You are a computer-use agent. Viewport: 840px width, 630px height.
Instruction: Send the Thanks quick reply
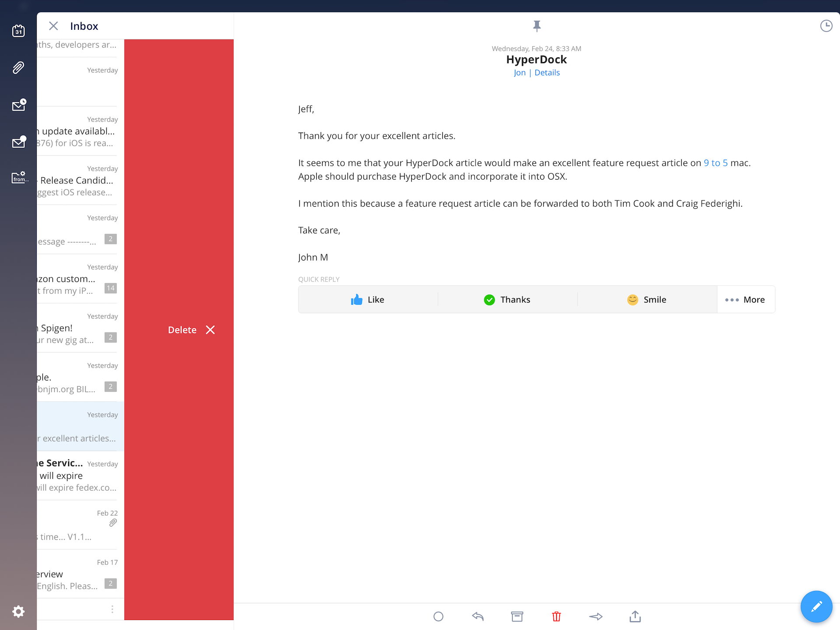pos(507,300)
